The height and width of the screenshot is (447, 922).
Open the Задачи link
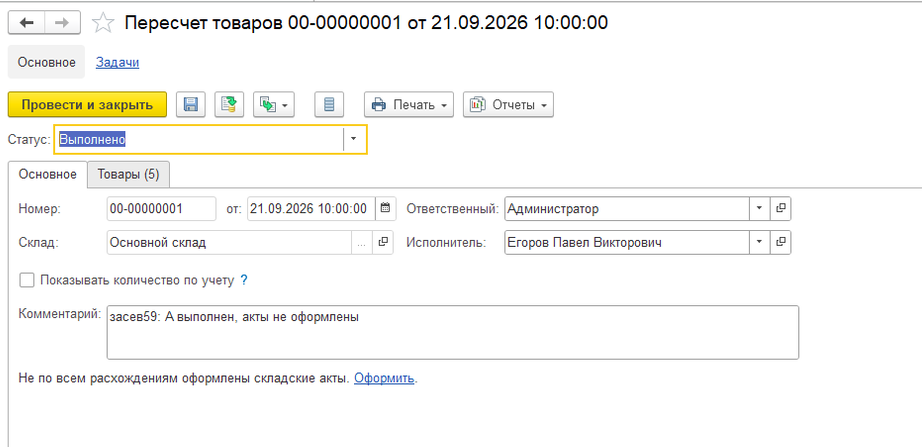[x=118, y=62]
